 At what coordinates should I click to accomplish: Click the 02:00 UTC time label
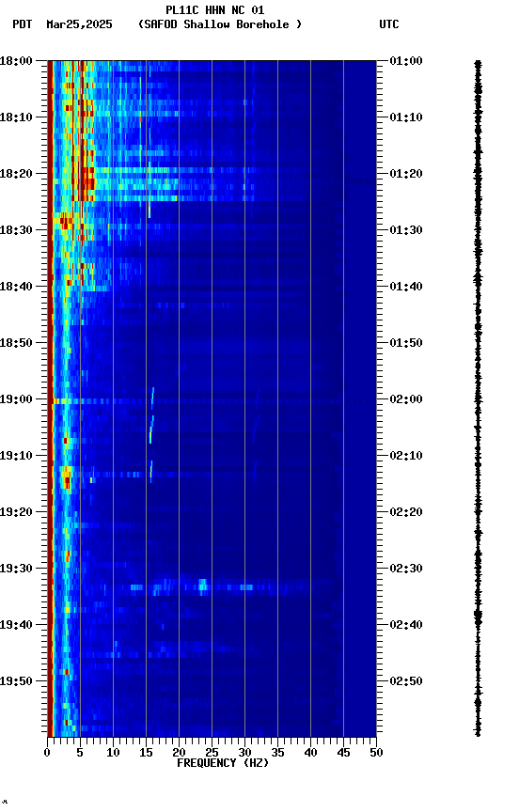tap(406, 399)
